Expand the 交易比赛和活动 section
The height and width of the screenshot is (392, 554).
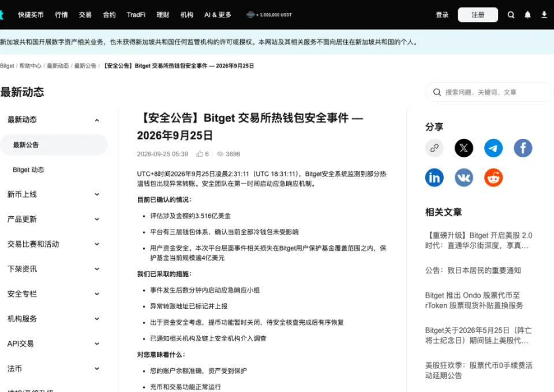97,244
